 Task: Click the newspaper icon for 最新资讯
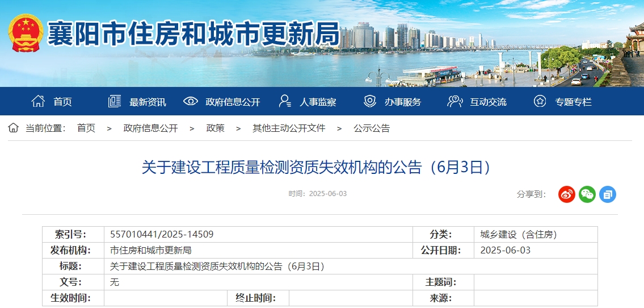115,102
